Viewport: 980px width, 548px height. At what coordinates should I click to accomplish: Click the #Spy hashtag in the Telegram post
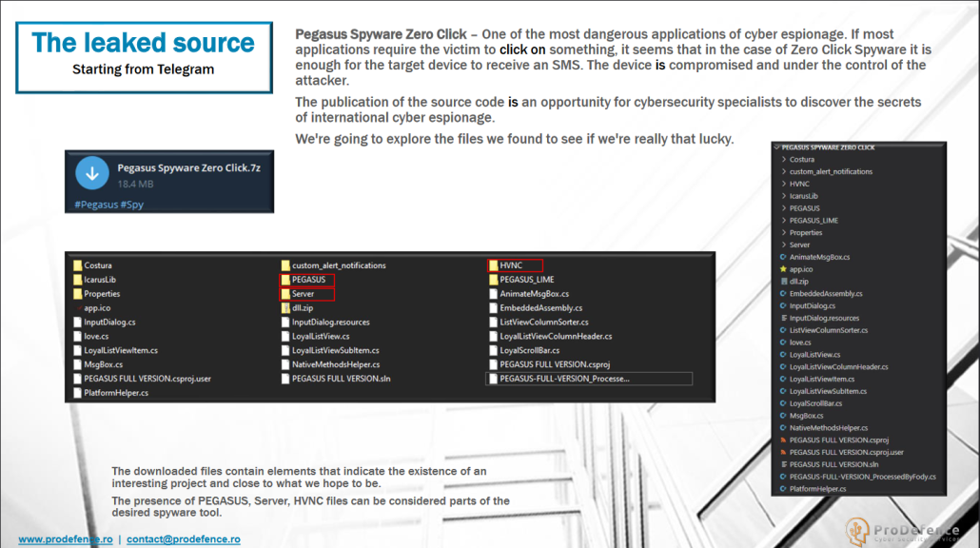(132, 205)
